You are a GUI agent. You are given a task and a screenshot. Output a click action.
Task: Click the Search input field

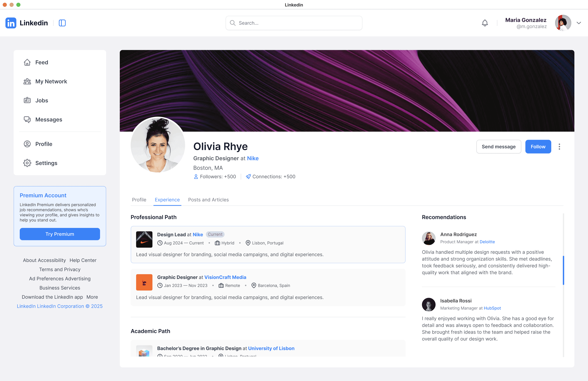point(294,23)
